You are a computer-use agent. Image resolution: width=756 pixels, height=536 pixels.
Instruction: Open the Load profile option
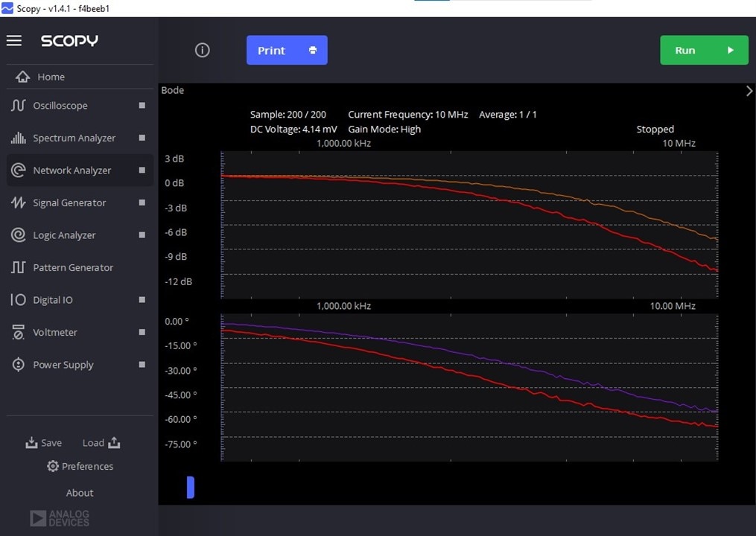(x=101, y=443)
